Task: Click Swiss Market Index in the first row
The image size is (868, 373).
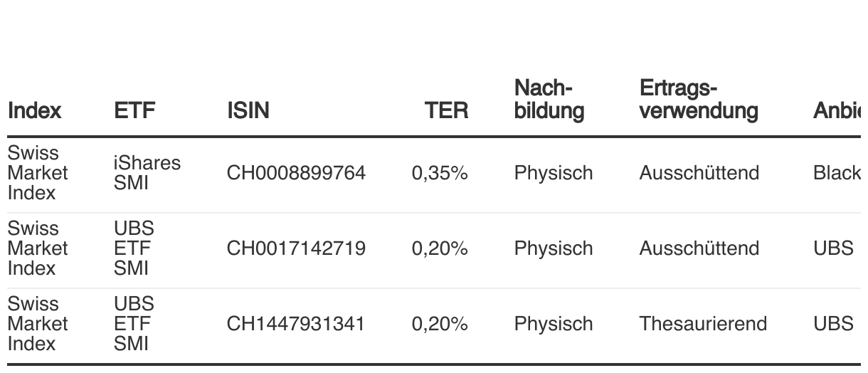Action: pos(38,173)
